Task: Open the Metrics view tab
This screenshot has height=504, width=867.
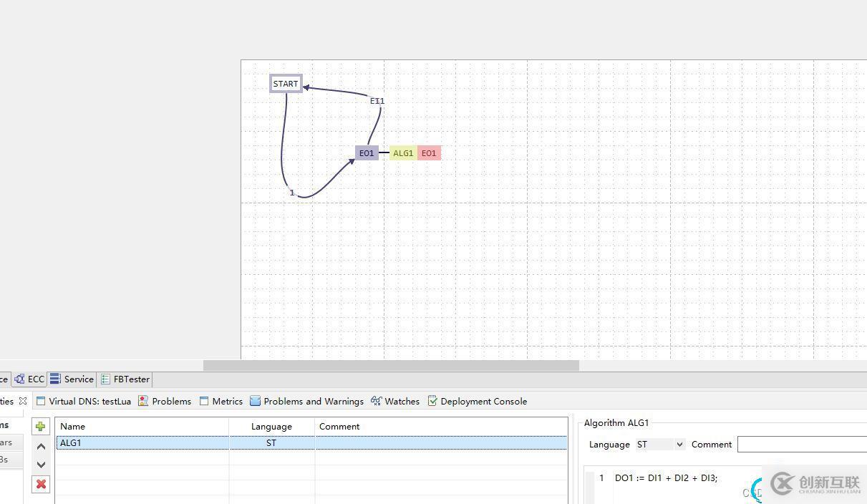Action: tap(221, 402)
